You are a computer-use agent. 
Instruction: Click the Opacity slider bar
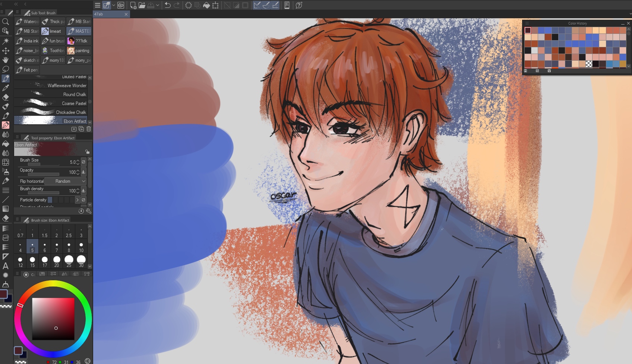click(43, 174)
